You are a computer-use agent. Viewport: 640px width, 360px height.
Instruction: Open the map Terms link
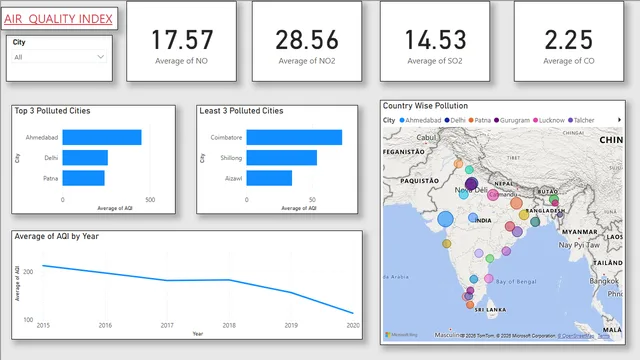click(604, 336)
